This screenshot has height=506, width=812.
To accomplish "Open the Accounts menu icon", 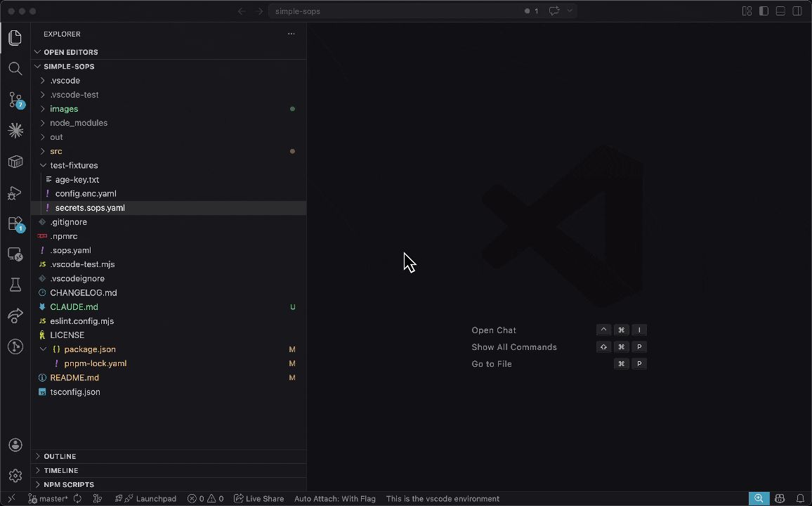I will pos(15,445).
